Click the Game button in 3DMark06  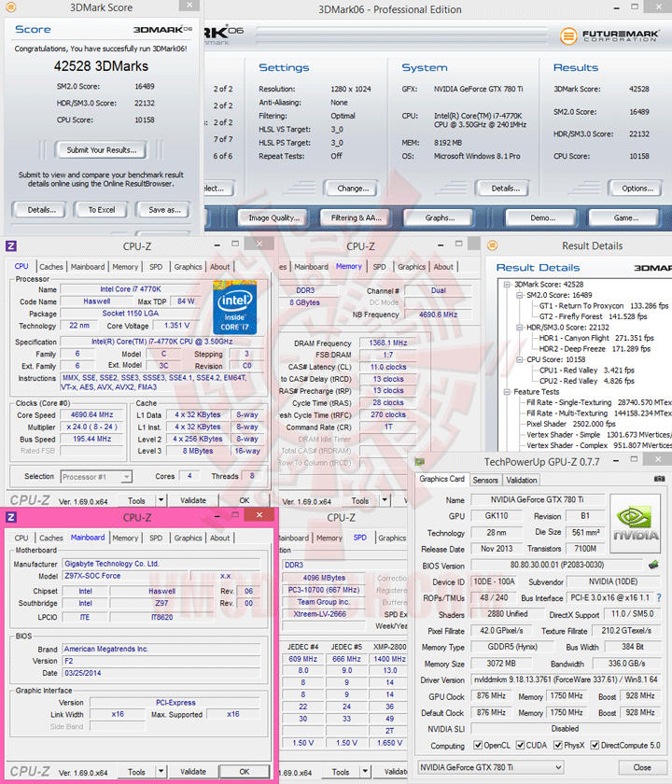626,218
